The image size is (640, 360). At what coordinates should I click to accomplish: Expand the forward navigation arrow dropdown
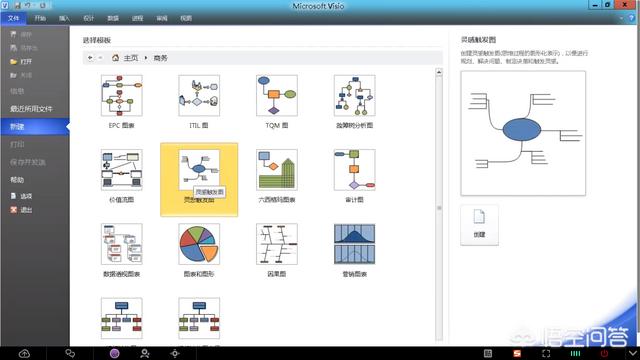(100, 58)
